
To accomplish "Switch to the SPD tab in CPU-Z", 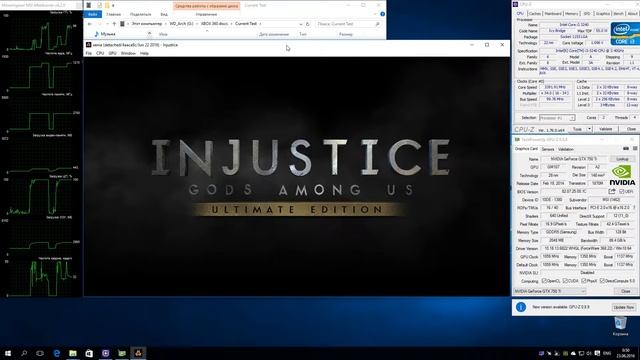I will click(587, 13).
